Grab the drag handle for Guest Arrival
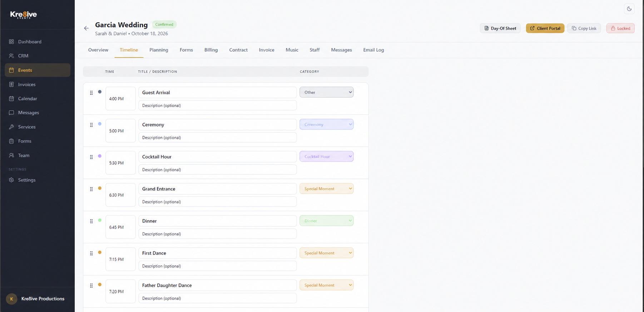 pyautogui.click(x=91, y=93)
